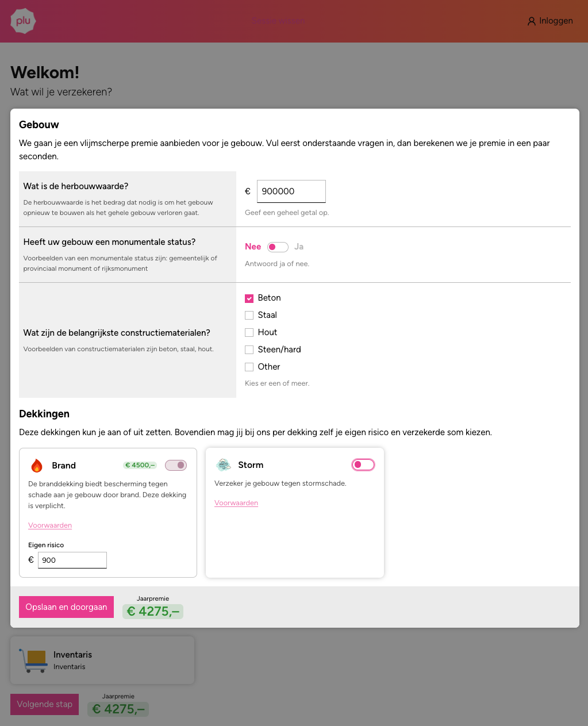The height and width of the screenshot is (726, 588).
Task: Click Opslaan en doorgaan button
Action: click(x=66, y=607)
